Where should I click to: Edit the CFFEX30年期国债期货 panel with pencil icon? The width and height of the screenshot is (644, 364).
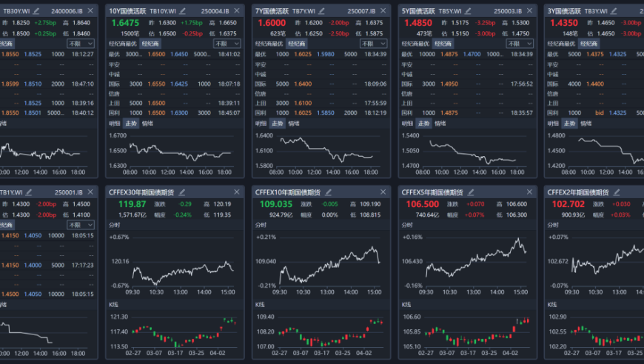tap(182, 192)
